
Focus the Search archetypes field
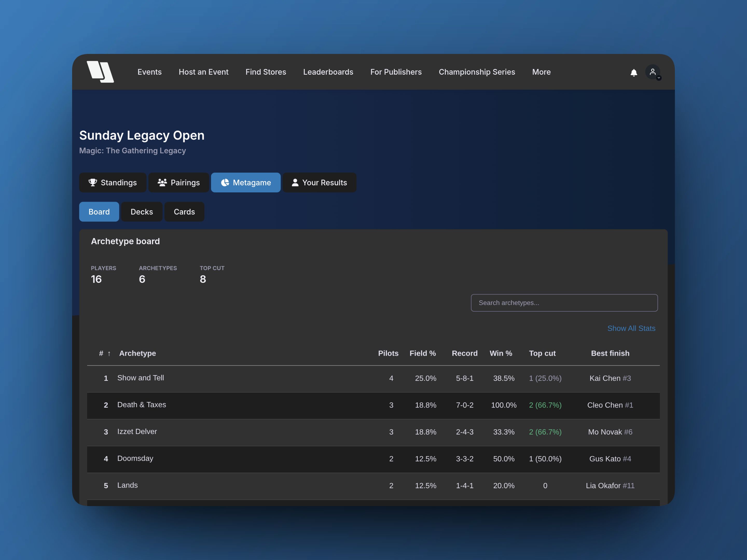click(564, 303)
